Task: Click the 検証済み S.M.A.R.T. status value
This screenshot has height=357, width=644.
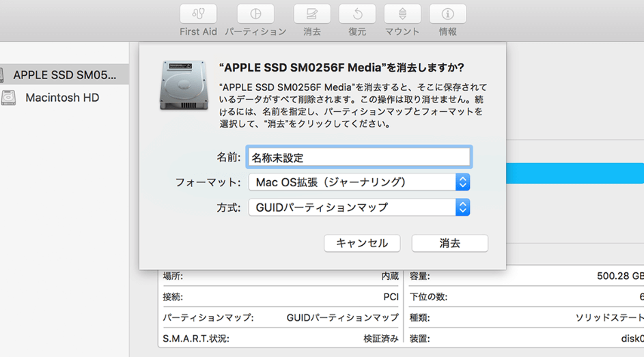Action: click(381, 339)
